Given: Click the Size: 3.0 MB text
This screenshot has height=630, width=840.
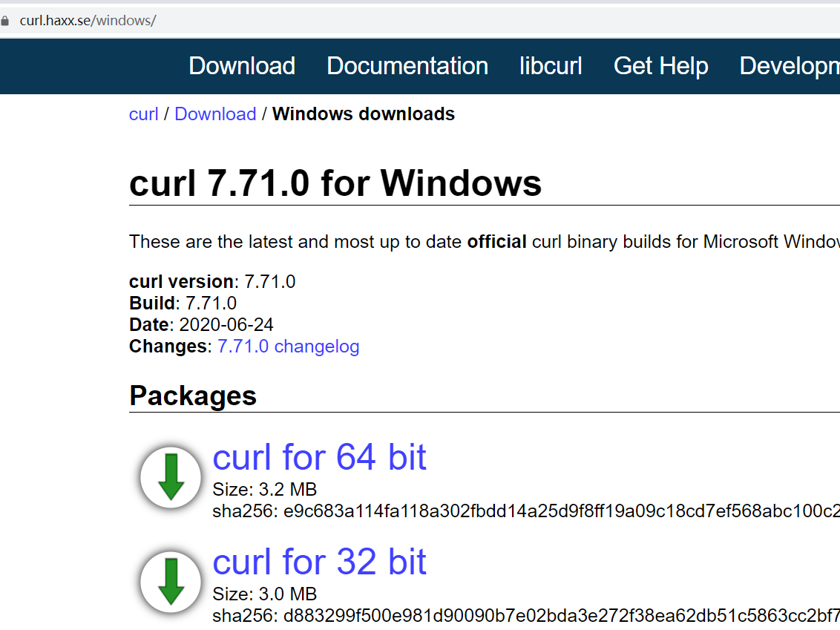Looking at the screenshot, I should point(265,594).
